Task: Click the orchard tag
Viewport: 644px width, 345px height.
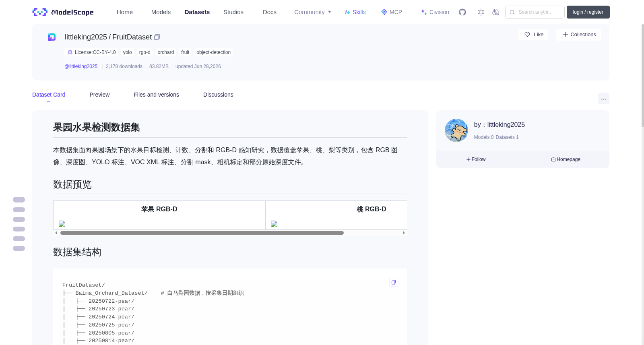Action: coord(166,52)
